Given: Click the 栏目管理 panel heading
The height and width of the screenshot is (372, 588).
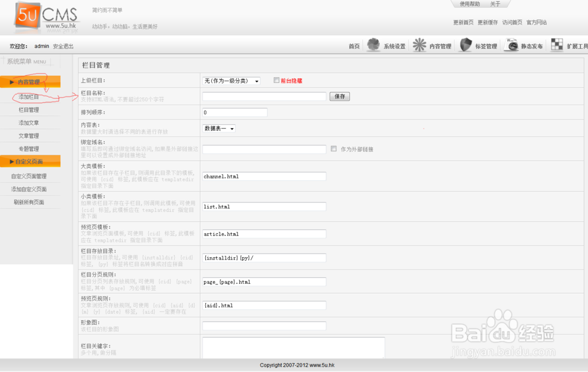Looking at the screenshot, I should pos(96,65).
